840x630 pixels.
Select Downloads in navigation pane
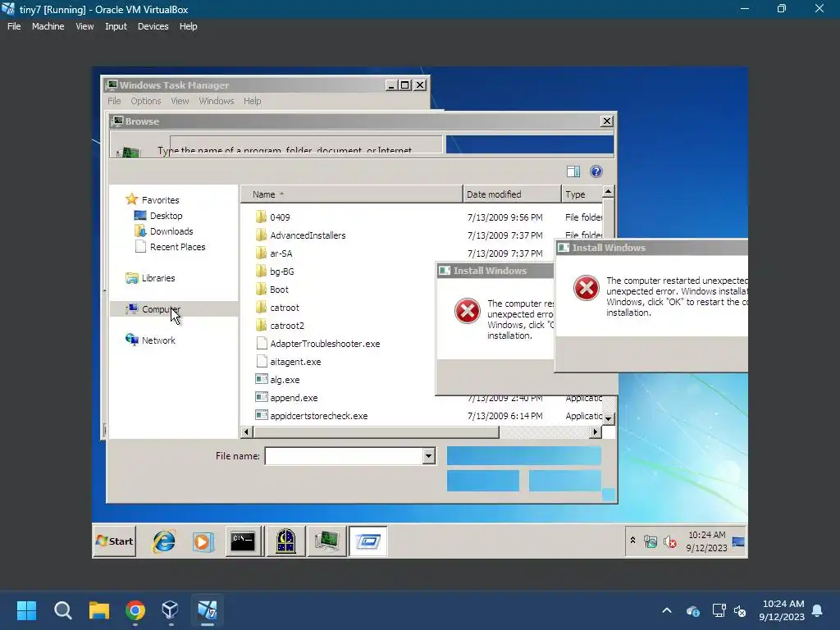tap(171, 231)
